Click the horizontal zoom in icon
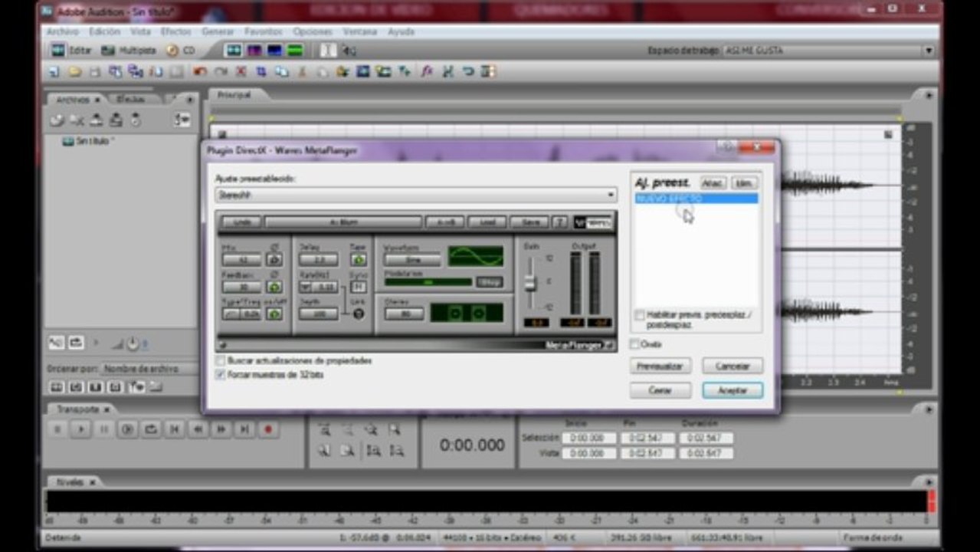This screenshot has width=980, height=552. (x=325, y=430)
